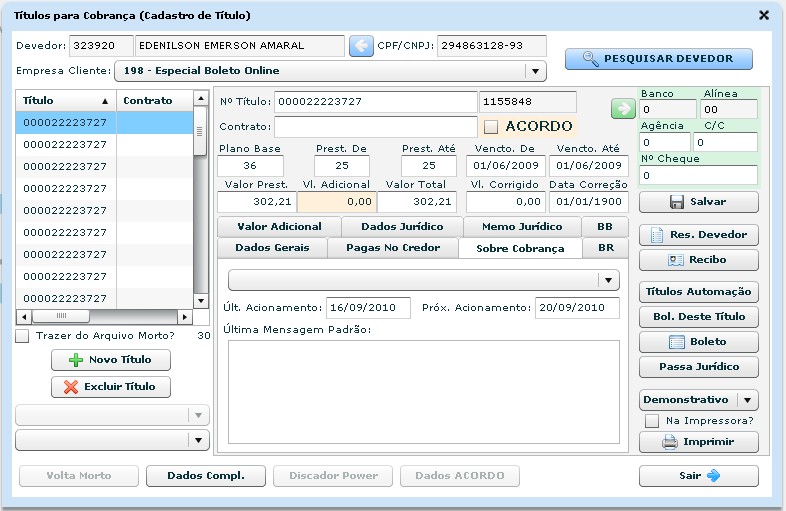
Task: Click the Próx. Acionamento date field
Action: (x=577, y=308)
